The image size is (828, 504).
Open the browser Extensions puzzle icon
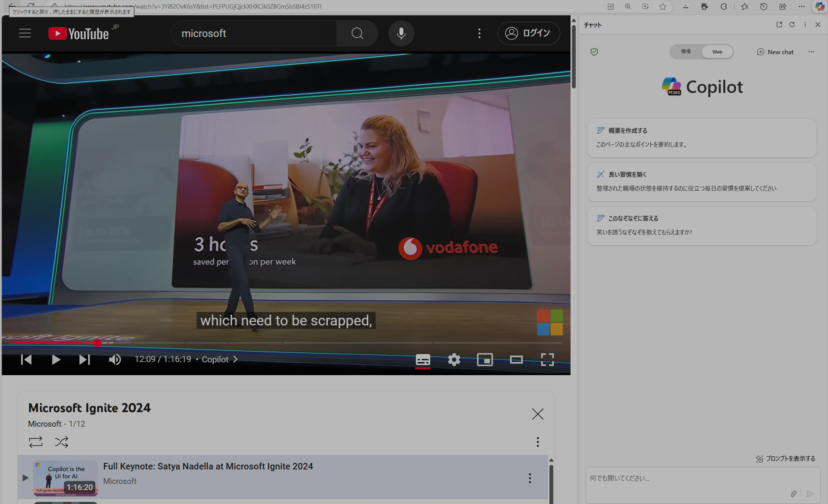724,7
